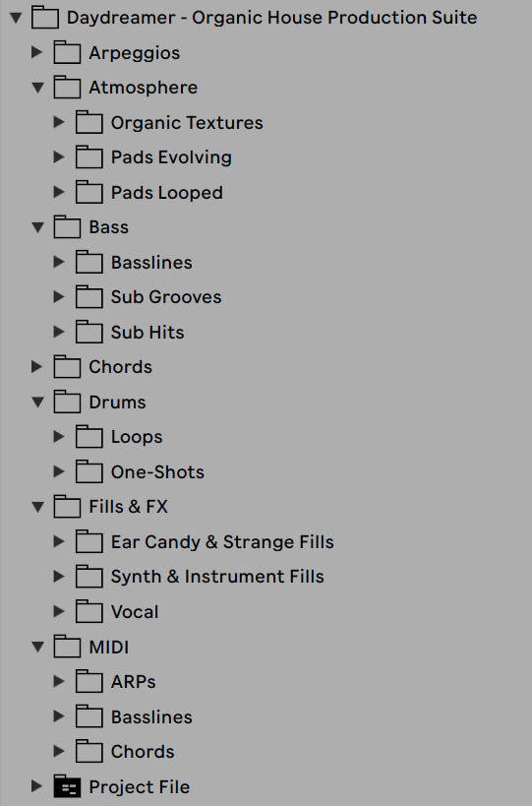
Task: Click the Sub Grooves folder icon
Action: click(89, 297)
